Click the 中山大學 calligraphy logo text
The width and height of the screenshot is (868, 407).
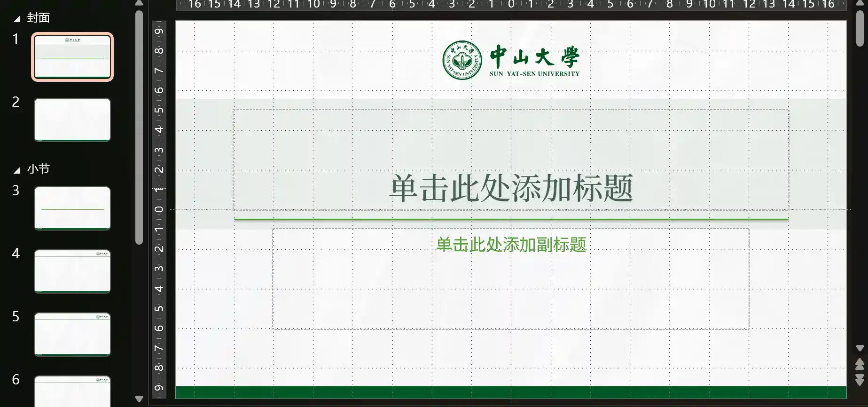point(534,57)
